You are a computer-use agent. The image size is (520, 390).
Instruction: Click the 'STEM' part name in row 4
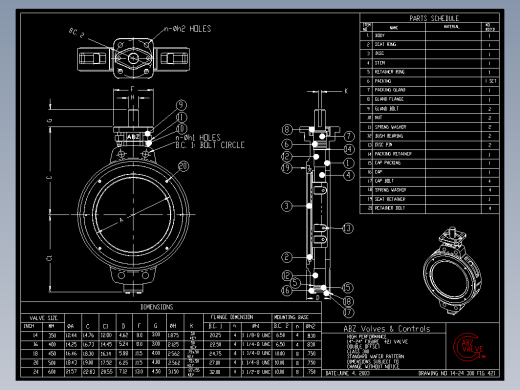380,63
